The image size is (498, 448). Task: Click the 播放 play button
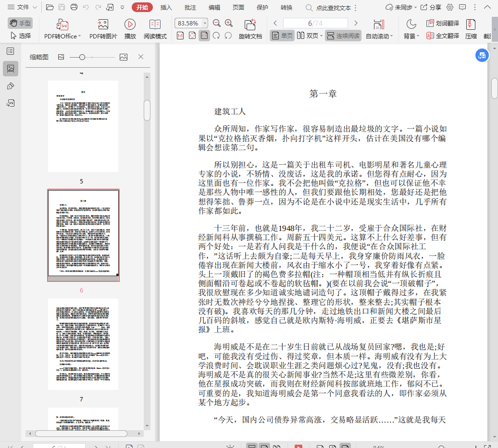130,29
